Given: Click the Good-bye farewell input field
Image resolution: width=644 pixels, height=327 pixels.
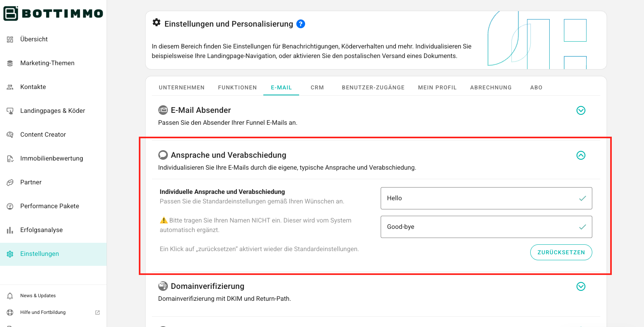Looking at the screenshot, I should (x=481, y=227).
